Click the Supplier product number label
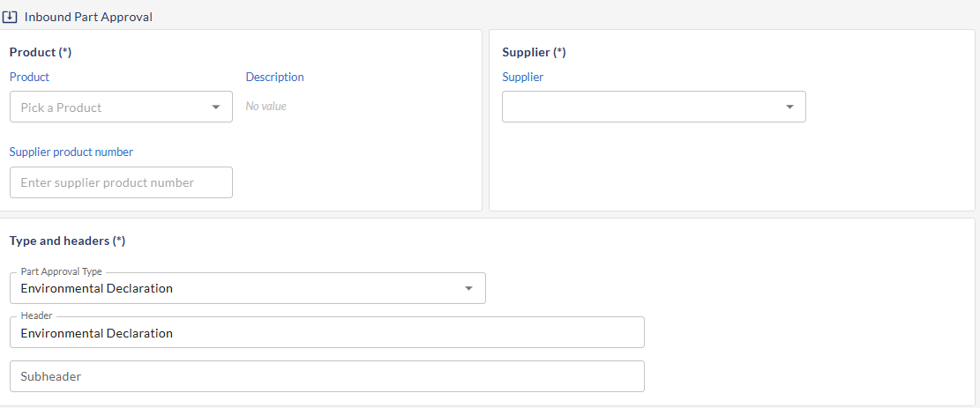The width and height of the screenshot is (980, 408). 71,152
